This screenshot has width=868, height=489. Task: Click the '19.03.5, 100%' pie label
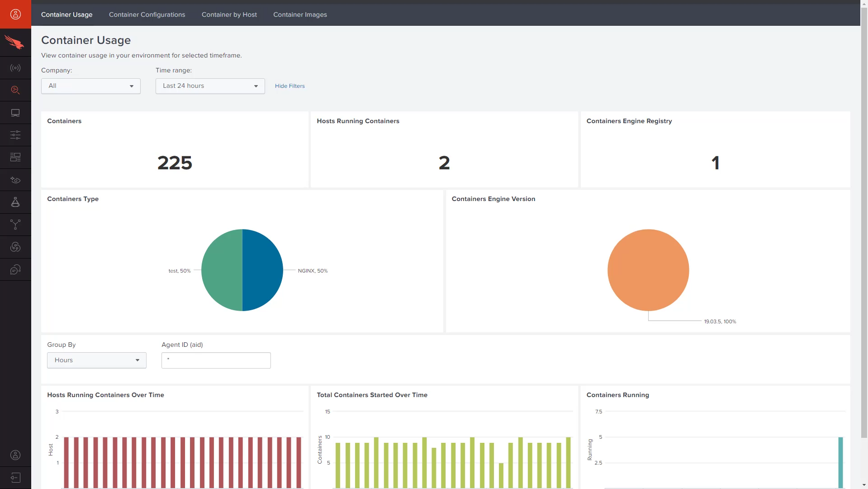tap(720, 321)
